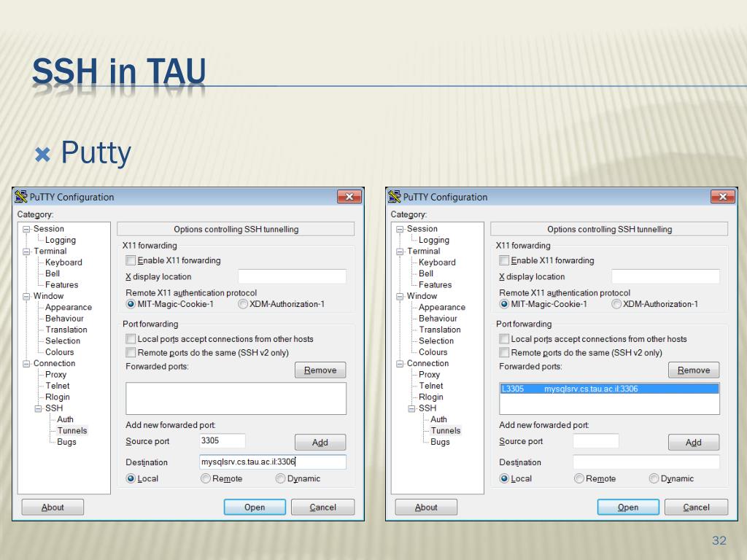Collapse Terminal tree node in right window

400,252
